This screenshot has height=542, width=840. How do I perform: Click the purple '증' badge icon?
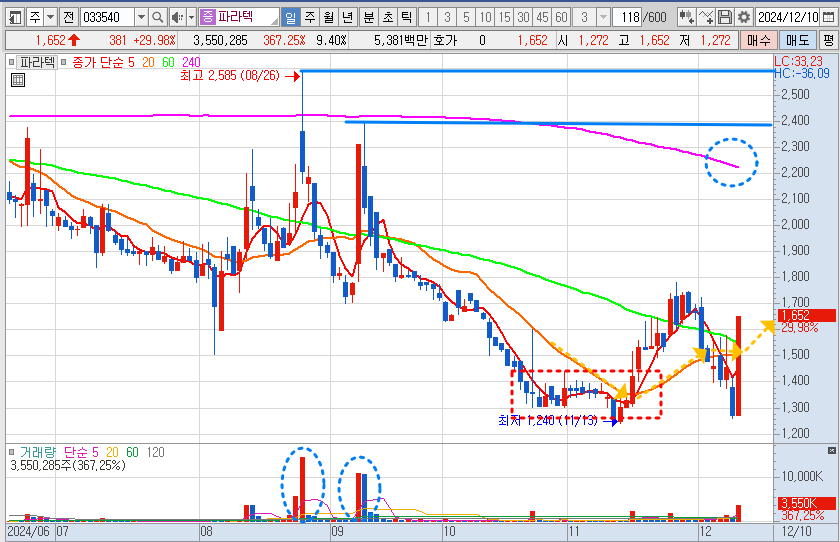coord(207,17)
